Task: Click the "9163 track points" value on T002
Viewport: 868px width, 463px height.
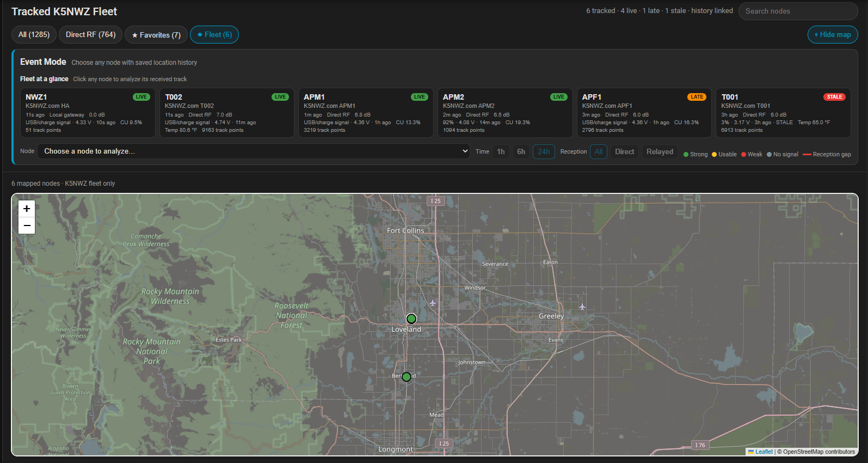Action: pos(223,130)
